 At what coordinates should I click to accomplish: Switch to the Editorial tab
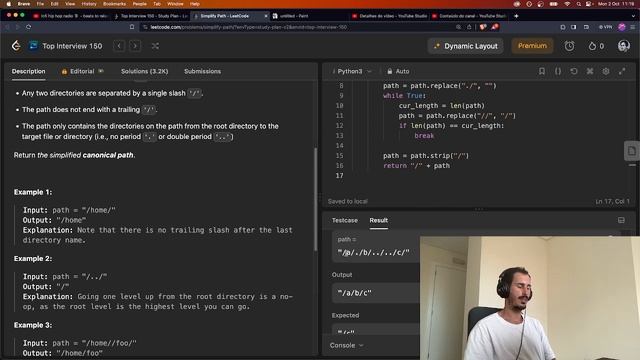coord(82,71)
